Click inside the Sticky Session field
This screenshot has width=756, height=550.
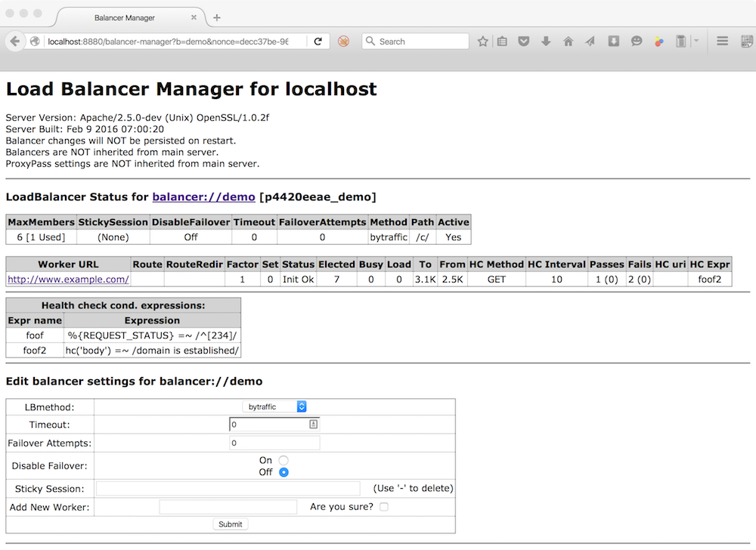tap(227, 488)
